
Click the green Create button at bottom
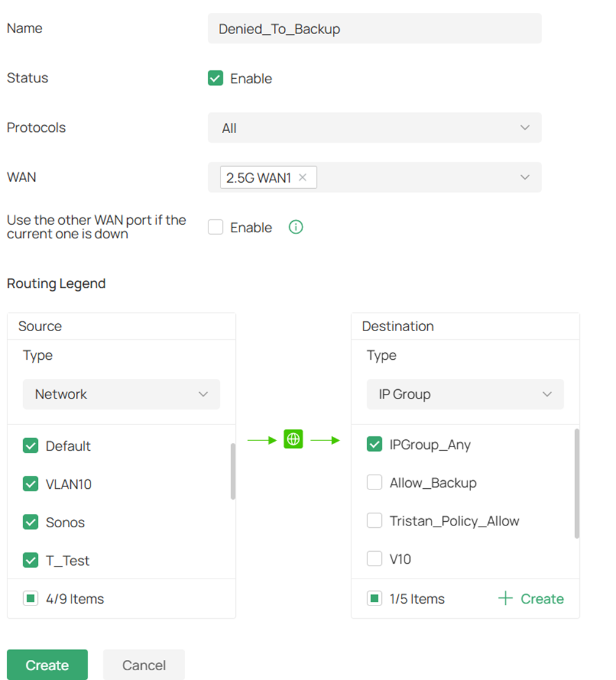47,665
